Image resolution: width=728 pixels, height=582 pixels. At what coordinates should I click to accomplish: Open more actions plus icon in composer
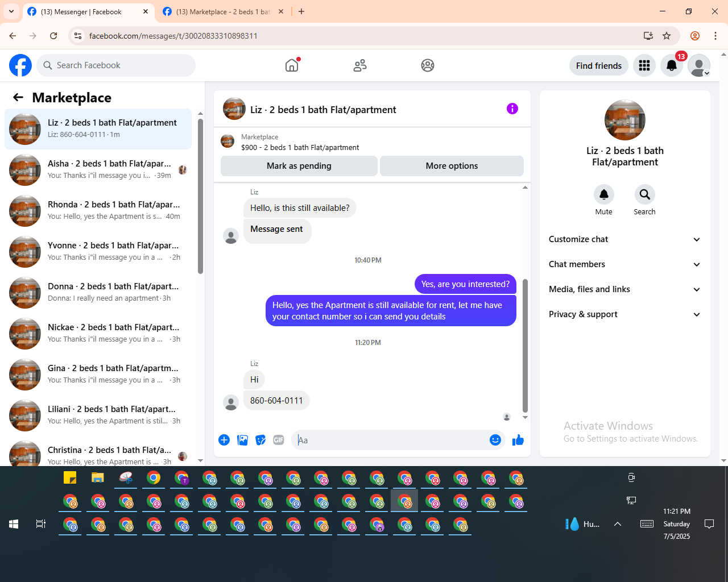[224, 440]
